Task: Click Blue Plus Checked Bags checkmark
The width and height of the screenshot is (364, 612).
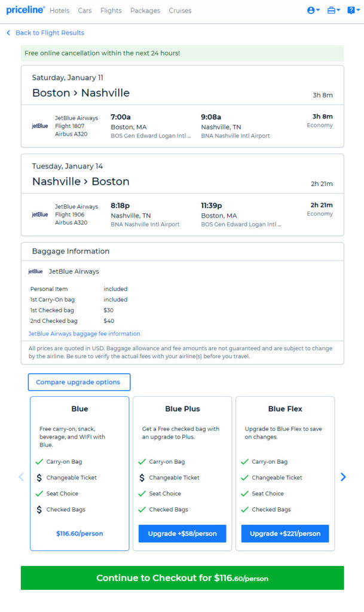Action: [142, 510]
